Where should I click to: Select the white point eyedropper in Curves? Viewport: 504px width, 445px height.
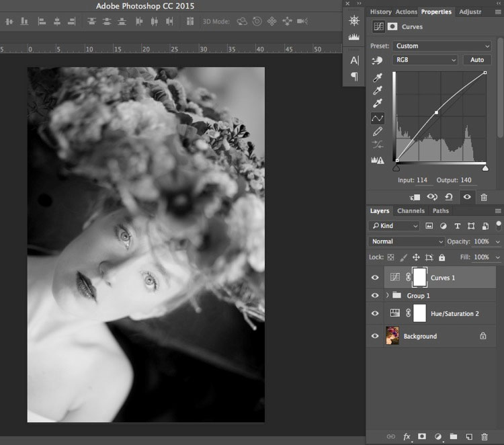point(378,104)
